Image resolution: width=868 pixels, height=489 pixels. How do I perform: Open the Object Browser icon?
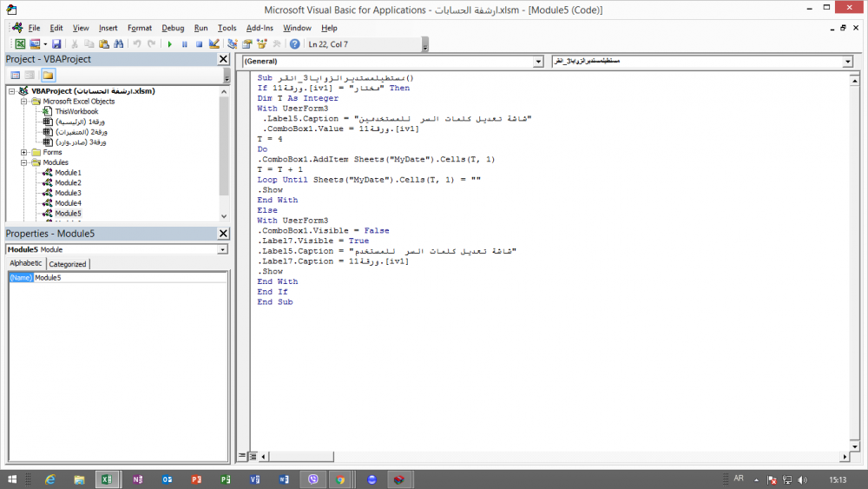[261, 44]
